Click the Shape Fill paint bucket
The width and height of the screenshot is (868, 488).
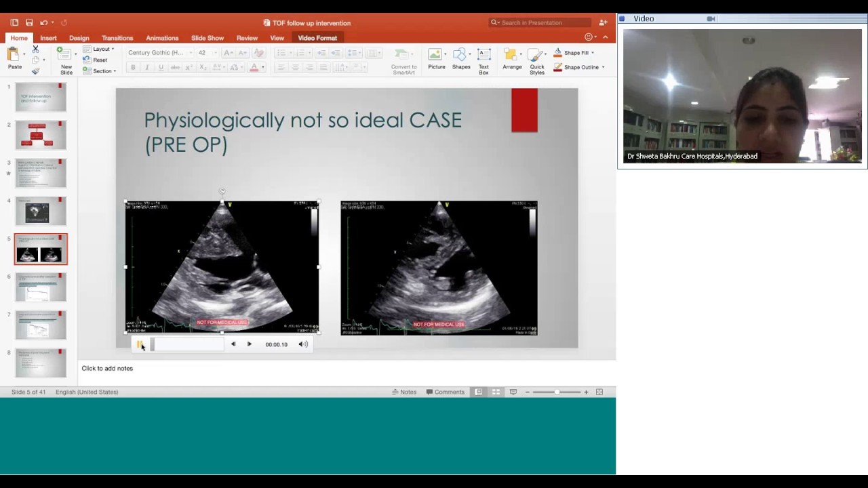pyautogui.click(x=557, y=52)
